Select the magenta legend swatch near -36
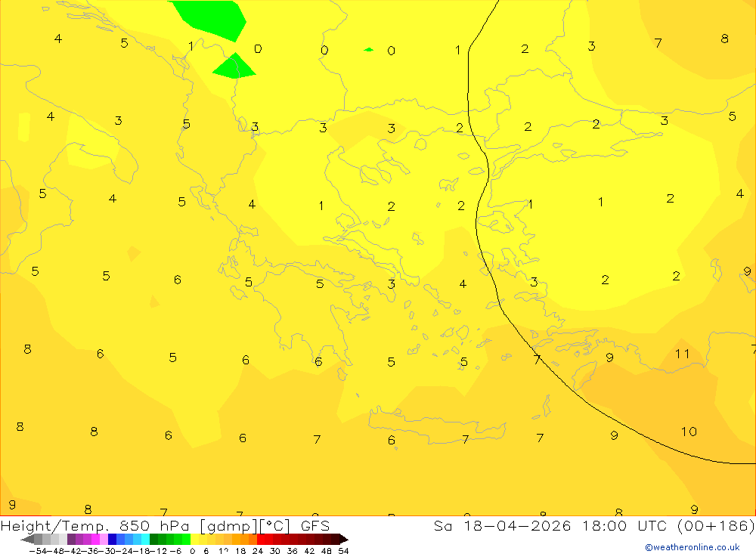This screenshot has width=756, height=554. pyautogui.click(x=95, y=540)
